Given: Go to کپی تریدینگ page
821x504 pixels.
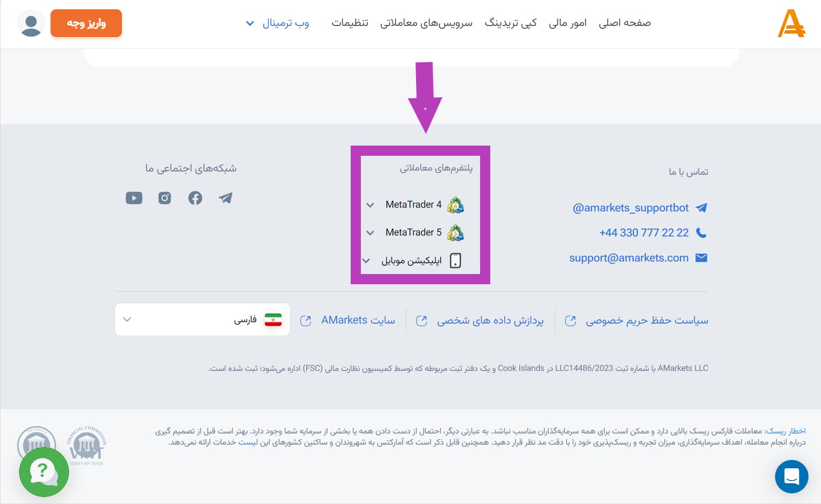Looking at the screenshot, I should pyautogui.click(x=511, y=23).
